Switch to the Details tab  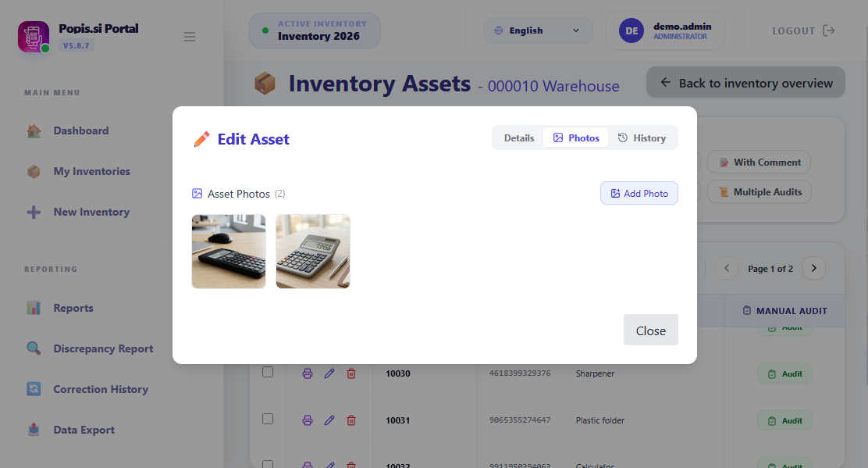519,138
